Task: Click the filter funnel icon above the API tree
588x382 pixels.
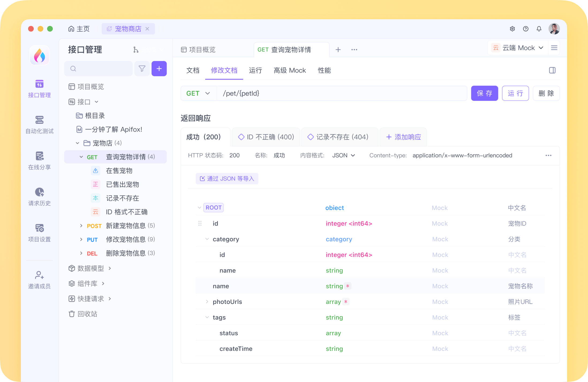Action: [142, 68]
